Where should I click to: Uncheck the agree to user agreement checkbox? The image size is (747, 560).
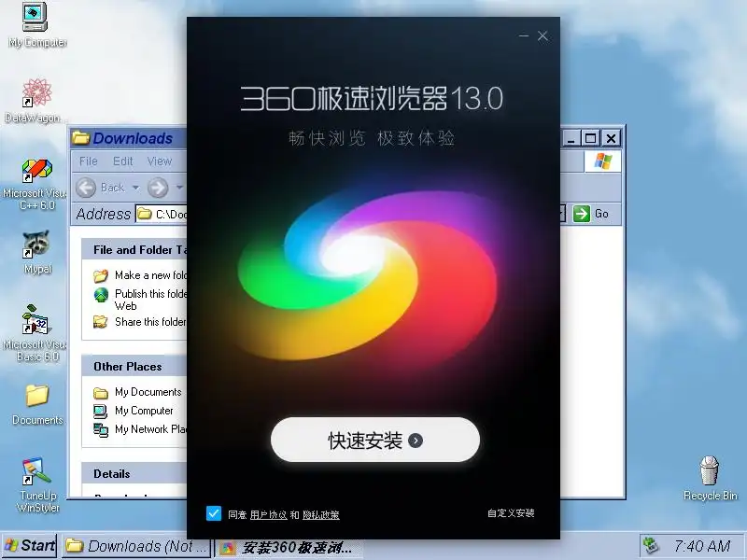[x=214, y=513]
